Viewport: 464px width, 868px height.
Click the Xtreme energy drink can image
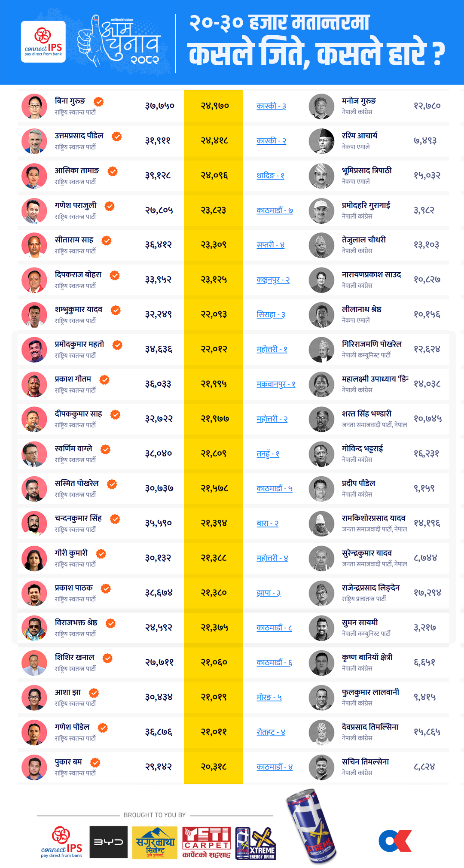click(x=311, y=827)
